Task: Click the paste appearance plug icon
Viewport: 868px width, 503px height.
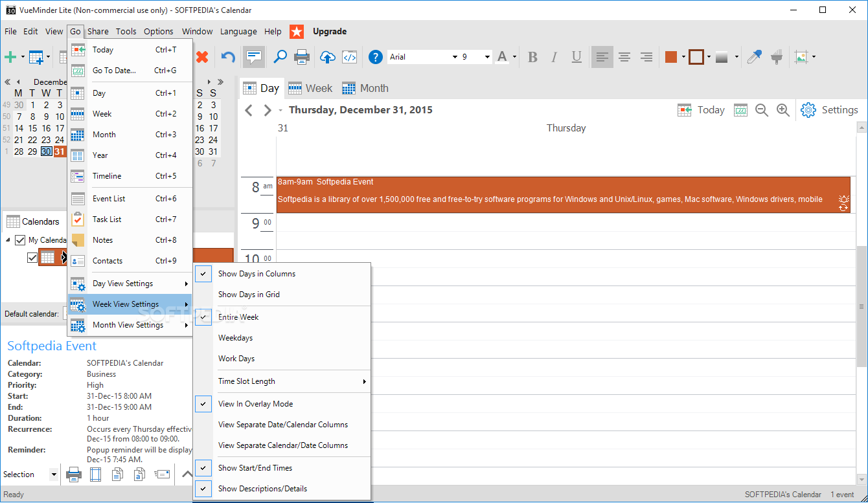Action: (777, 57)
